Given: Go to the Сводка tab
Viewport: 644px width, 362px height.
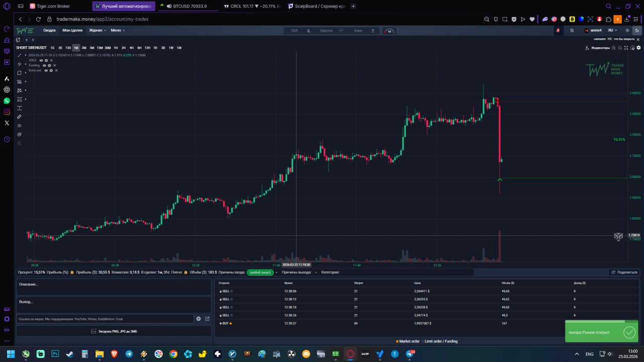Looking at the screenshot, I should click(x=49, y=31).
